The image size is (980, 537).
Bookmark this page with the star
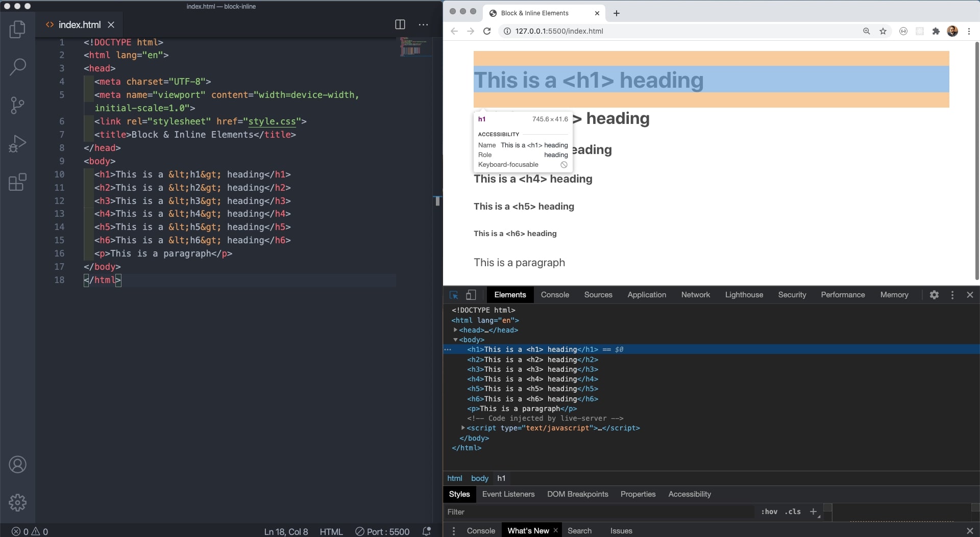coord(883,31)
